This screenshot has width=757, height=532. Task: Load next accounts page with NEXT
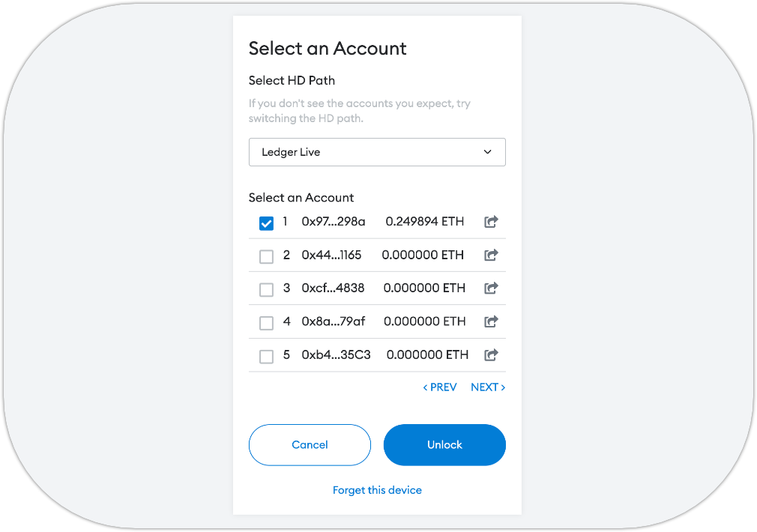488,387
